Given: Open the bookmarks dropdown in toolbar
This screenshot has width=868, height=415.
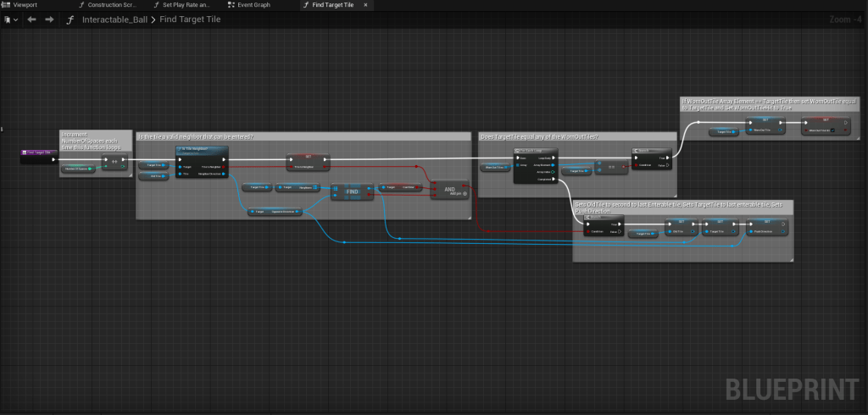Looking at the screenshot, I should (10, 19).
